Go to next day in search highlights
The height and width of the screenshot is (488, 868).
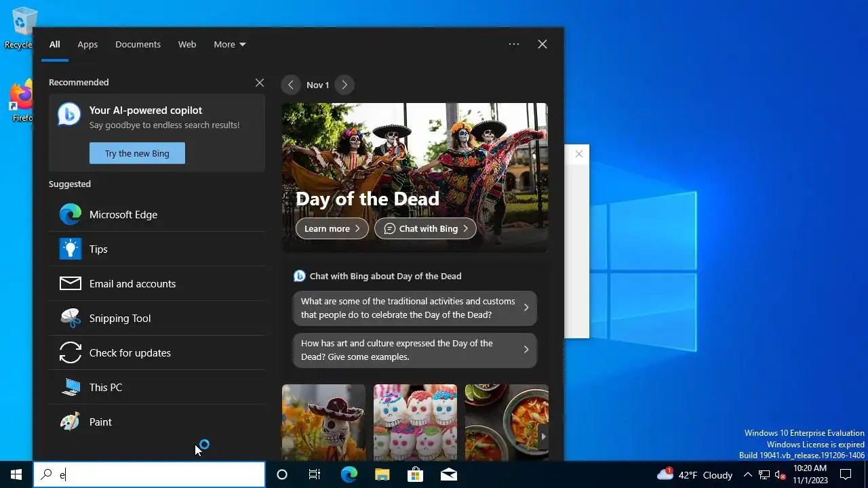(x=344, y=85)
